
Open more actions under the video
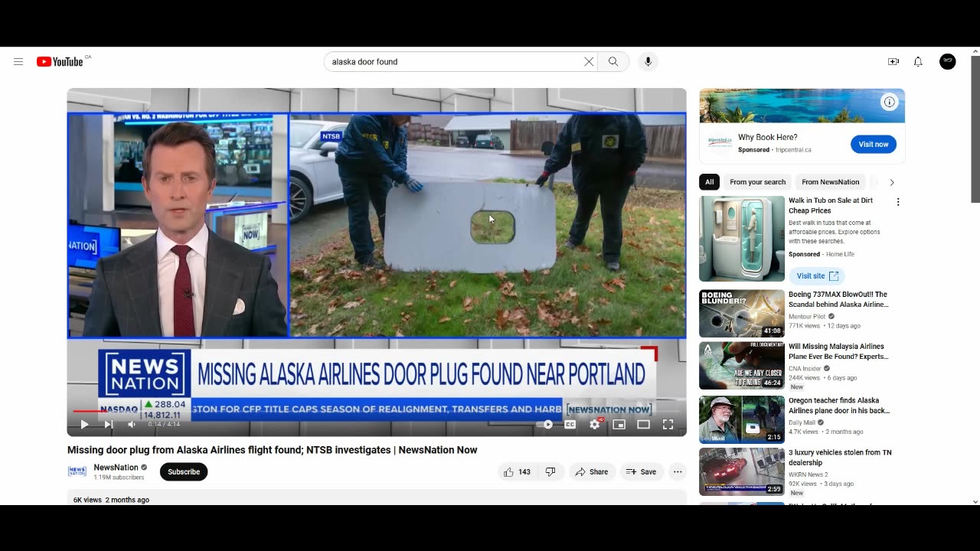[678, 472]
